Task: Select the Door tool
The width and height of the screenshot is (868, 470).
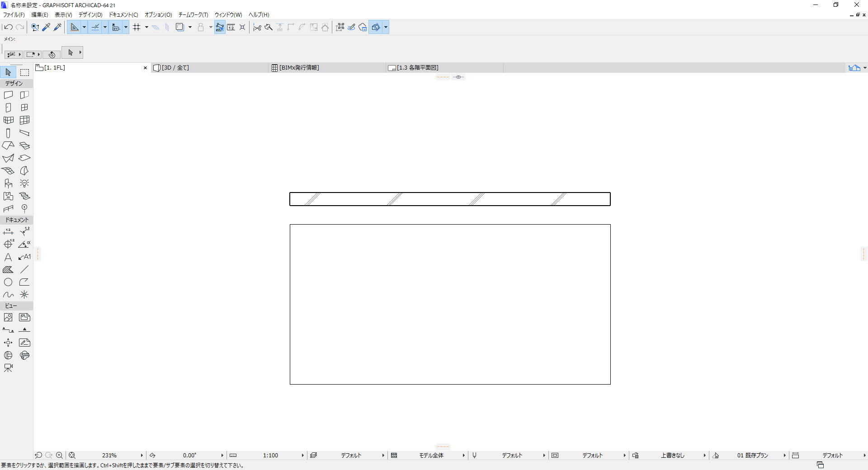Action: 8,108
